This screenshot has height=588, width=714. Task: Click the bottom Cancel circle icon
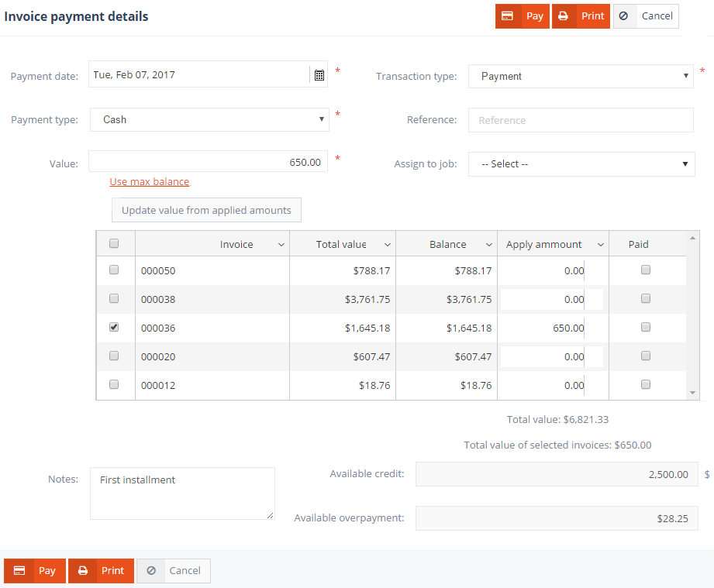pyautogui.click(x=151, y=571)
